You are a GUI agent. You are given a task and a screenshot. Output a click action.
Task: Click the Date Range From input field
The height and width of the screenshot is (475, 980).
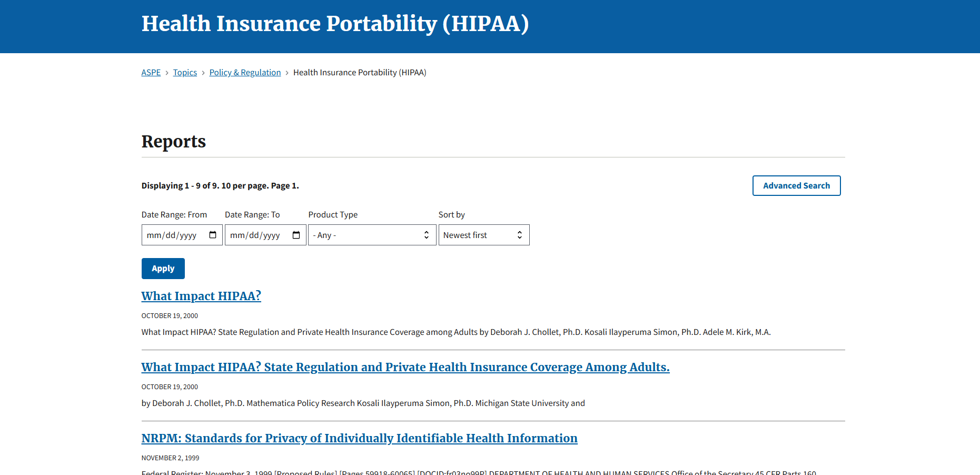(x=174, y=235)
